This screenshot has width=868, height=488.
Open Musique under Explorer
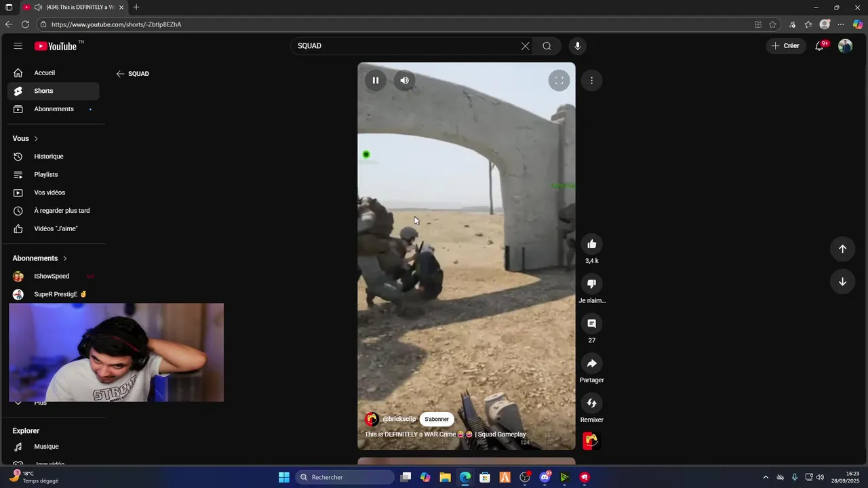53,447
